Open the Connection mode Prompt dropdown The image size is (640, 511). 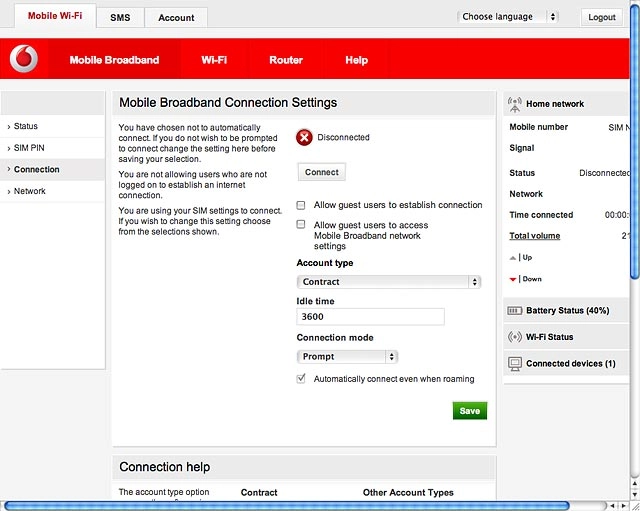click(347, 357)
